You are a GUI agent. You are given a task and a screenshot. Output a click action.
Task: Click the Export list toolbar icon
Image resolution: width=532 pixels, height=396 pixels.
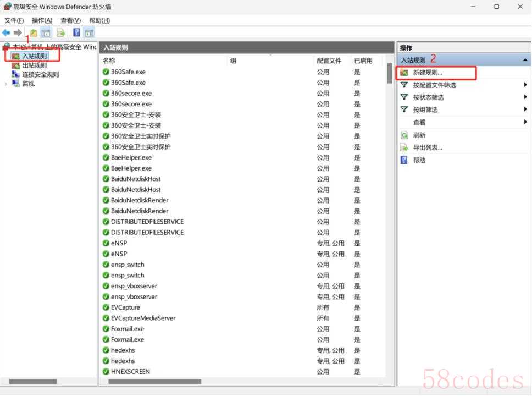[x=61, y=32]
